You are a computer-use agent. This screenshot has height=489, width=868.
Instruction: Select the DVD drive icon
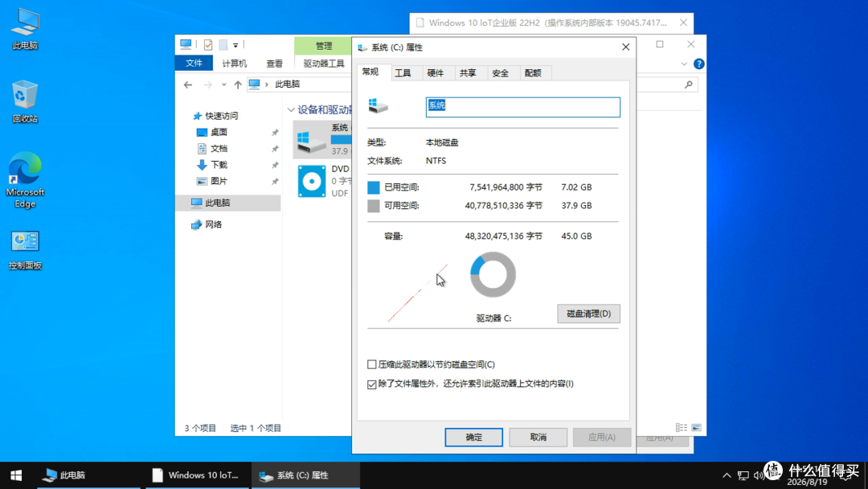[312, 181]
